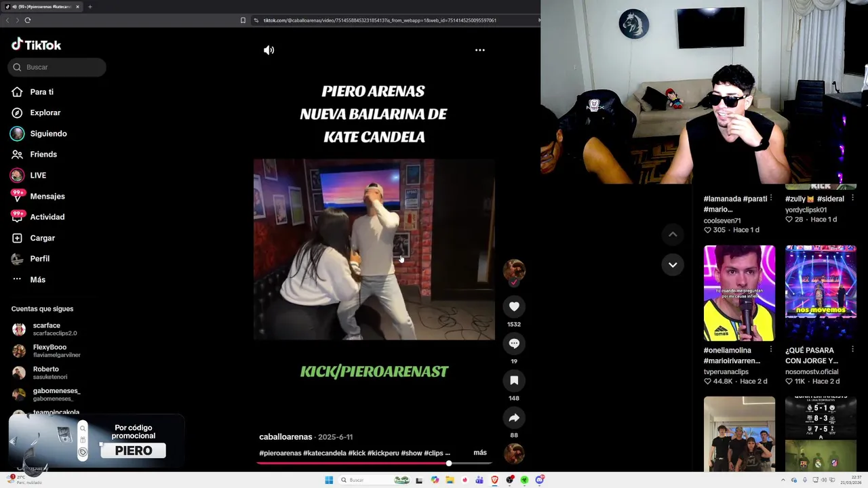
Task: Go to the next video with down chevron
Action: [x=673, y=265]
